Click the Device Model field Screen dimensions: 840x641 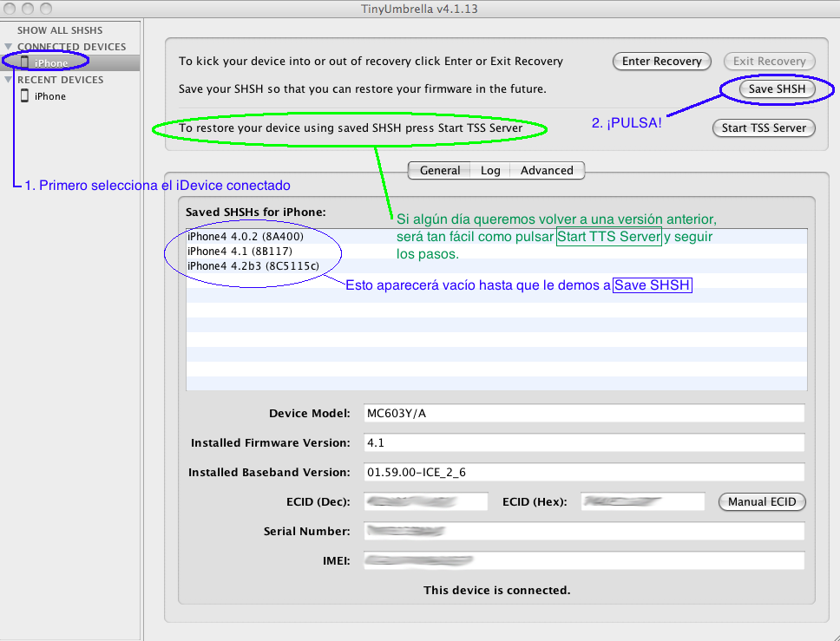584,413
